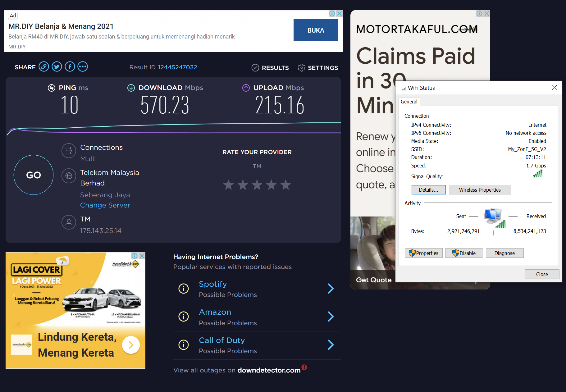
Task: Click the upload result 215.16
Action: (x=280, y=105)
